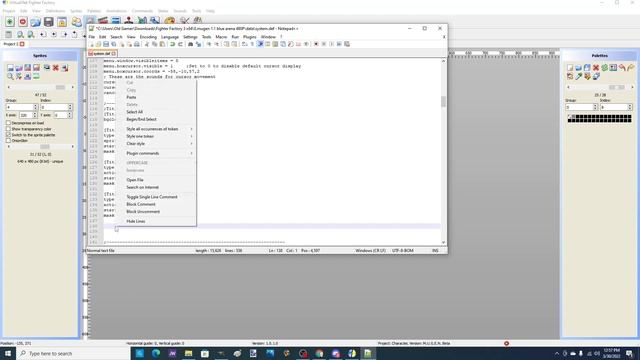Image resolution: width=640 pixels, height=360 pixels.
Task: Click the Notepad++ vertical scrollbar thumb
Action: pos(443,102)
